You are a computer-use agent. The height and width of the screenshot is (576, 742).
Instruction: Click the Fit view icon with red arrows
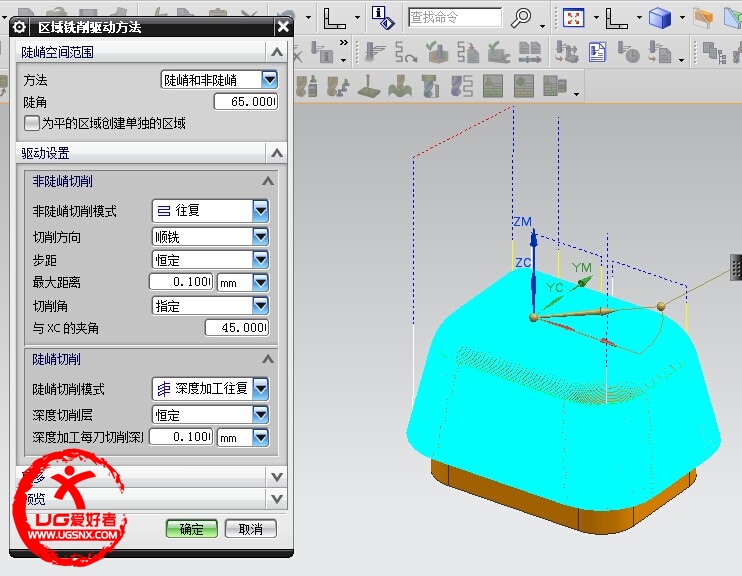tap(573, 18)
